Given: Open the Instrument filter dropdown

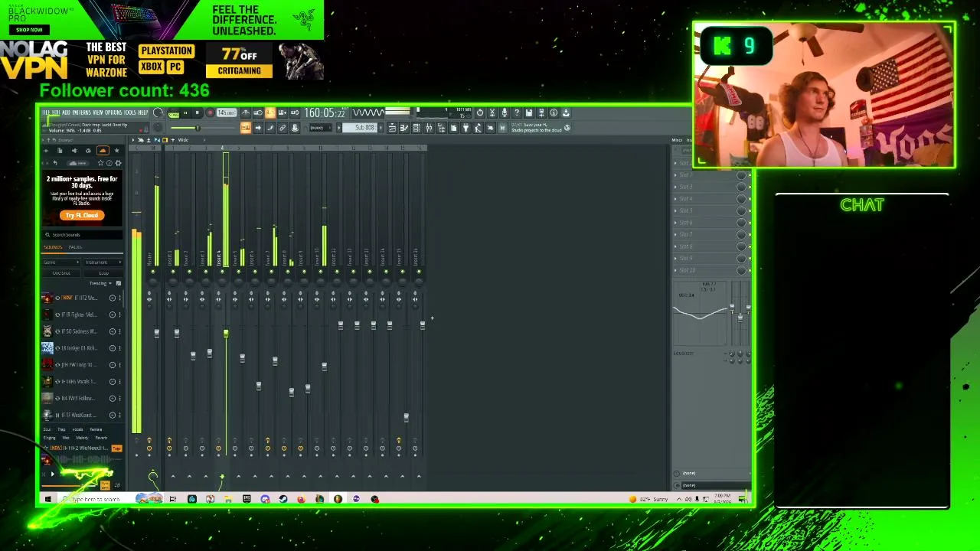Looking at the screenshot, I should point(103,262).
